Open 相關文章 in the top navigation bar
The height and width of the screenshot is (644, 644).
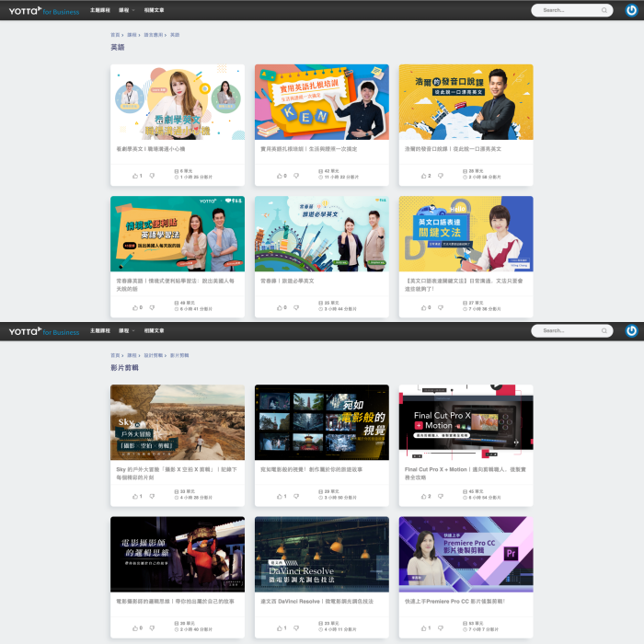point(154,10)
